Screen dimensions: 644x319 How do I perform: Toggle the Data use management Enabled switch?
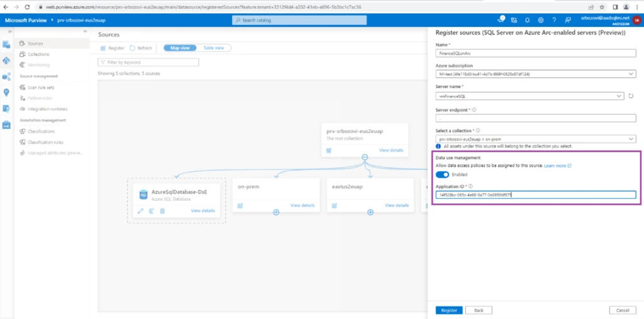coord(442,175)
